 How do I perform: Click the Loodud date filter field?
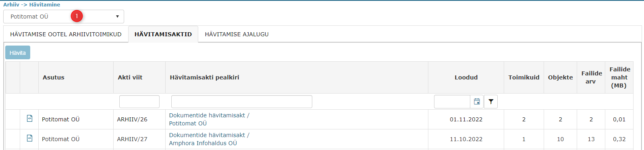[452, 102]
